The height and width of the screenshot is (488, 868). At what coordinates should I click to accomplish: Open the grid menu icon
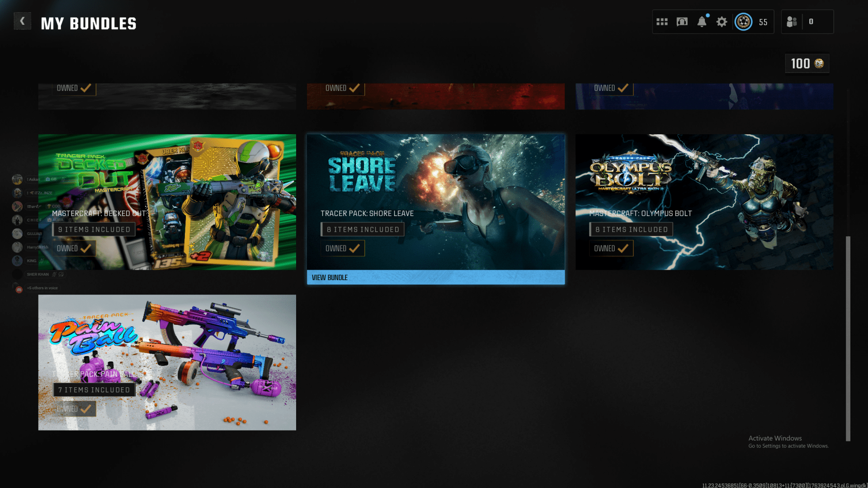coord(662,22)
